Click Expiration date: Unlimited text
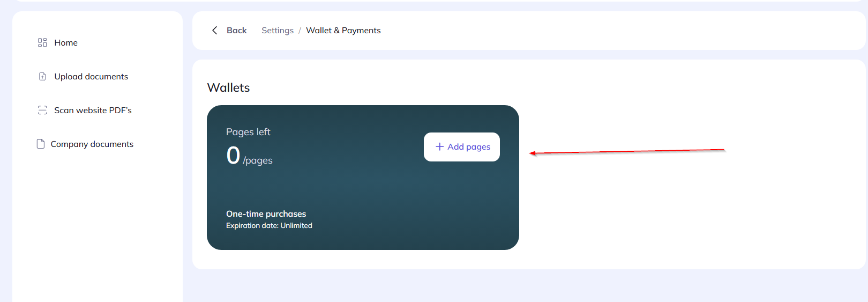The image size is (868, 302). click(x=269, y=226)
